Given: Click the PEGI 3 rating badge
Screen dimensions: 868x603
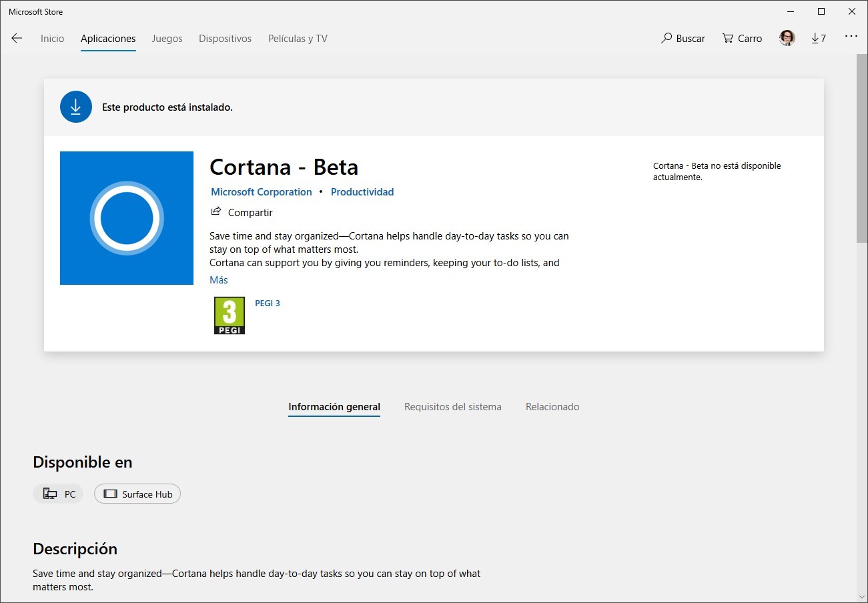Looking at the screenshot, I should point(229,315).
